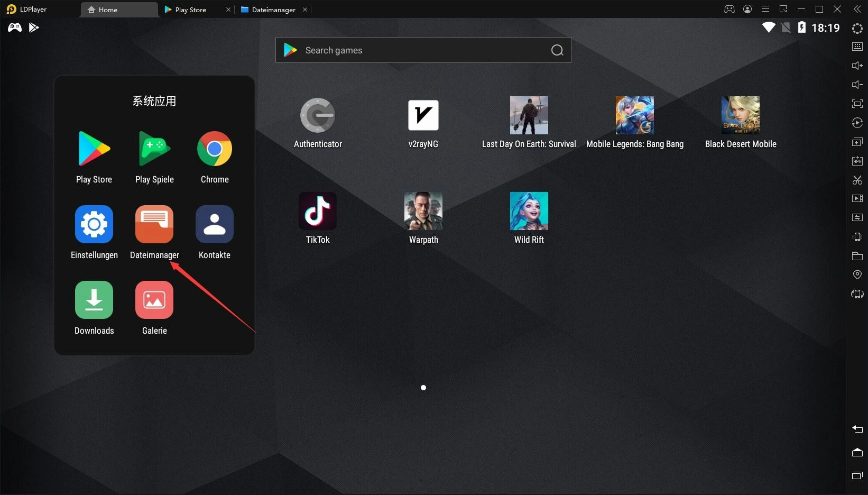Open the Galerie app

pyautogui.click(x=154, y=300)
